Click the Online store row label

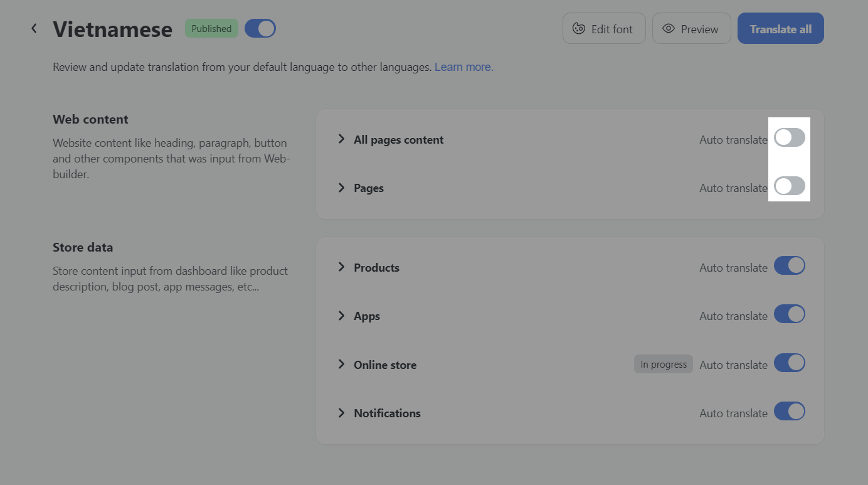(385, 365)
